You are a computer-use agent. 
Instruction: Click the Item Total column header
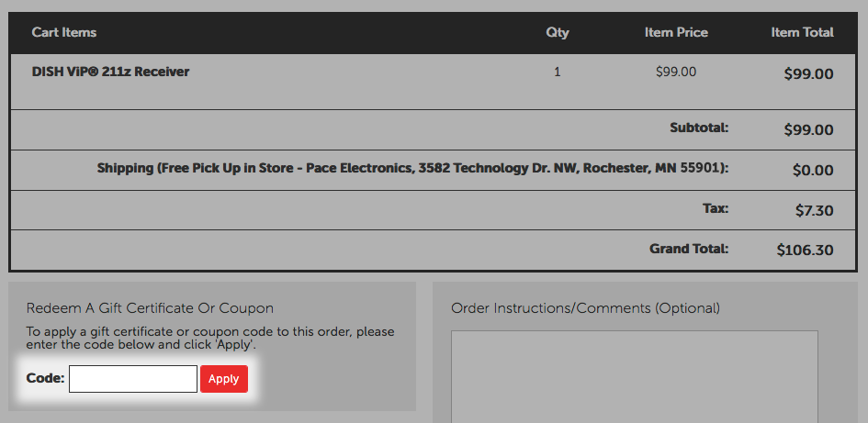click(x=802, y=33)
